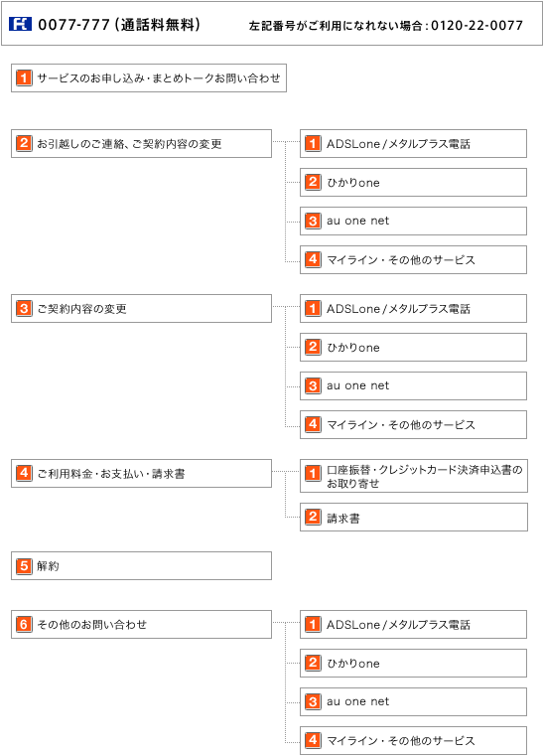Click orange number 5 icon beside 解約
Screen dimensions: 543x756
click(24, 565)
